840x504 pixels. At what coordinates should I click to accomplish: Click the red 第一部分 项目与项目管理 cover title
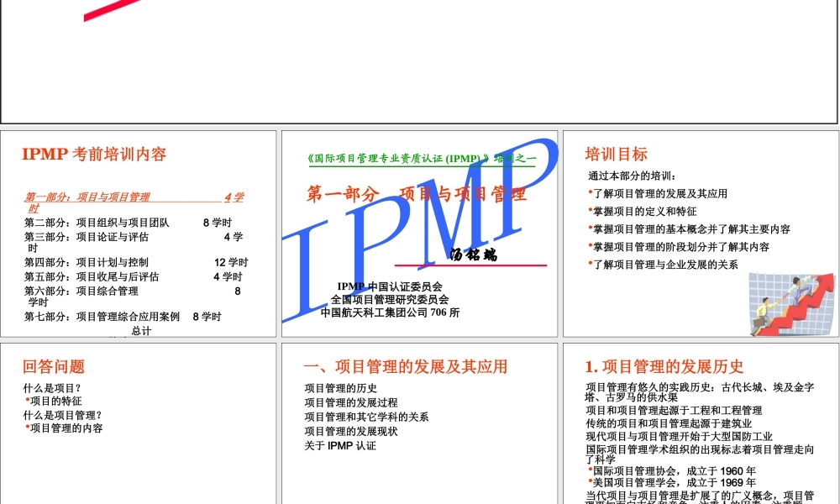click(x=417, y=194)
